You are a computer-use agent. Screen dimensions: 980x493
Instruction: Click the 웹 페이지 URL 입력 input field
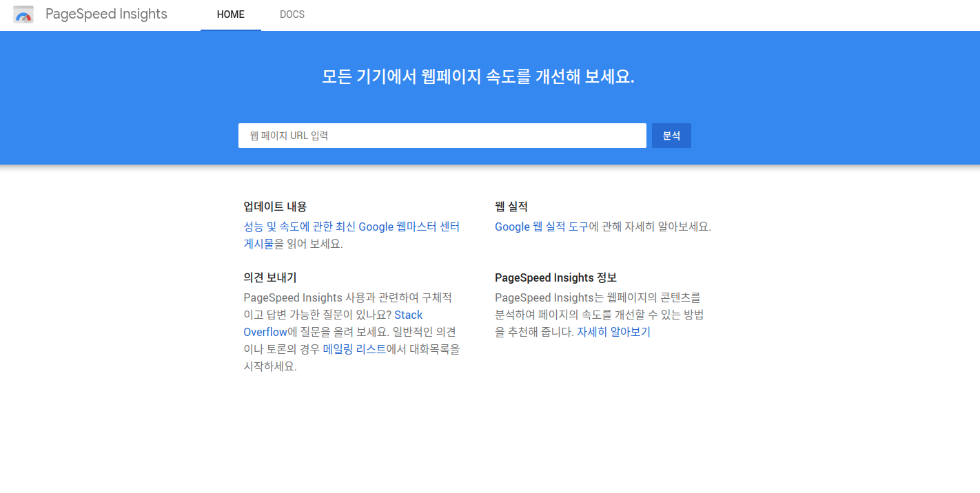442,136
